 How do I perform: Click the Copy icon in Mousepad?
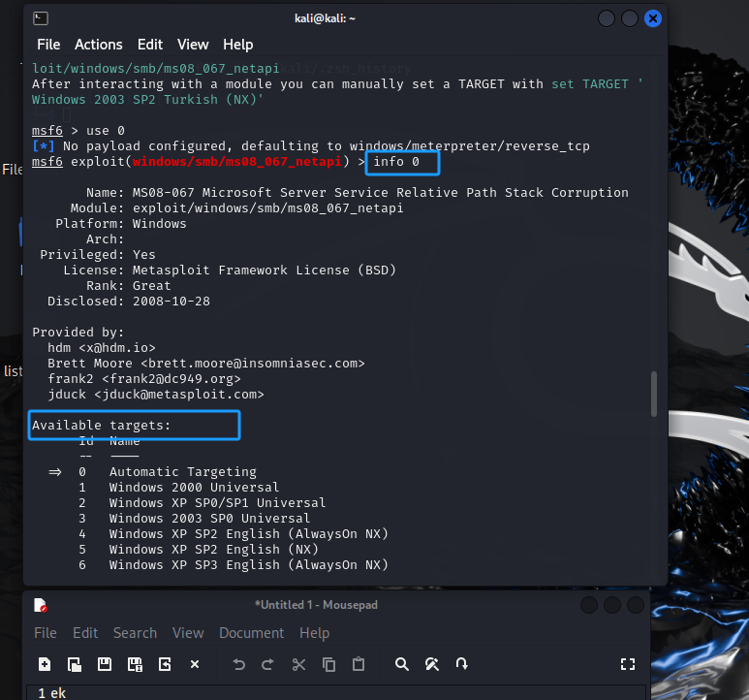[x=328, y=664]
